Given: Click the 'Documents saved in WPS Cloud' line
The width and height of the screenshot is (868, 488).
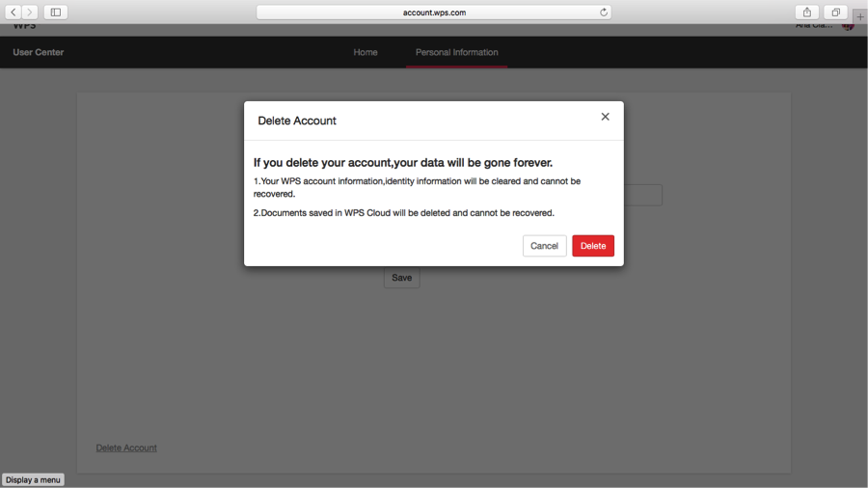Looking at the screenshot, I should 403,213.
